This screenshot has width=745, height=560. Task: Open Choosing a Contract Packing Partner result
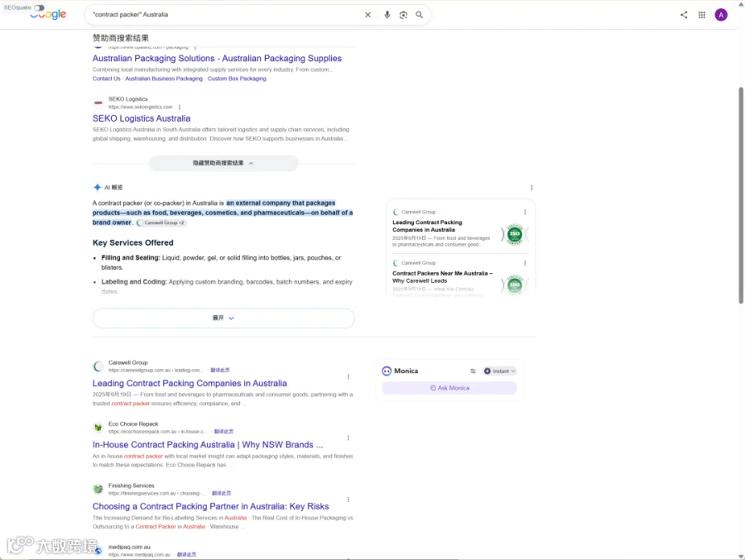coord(210,506)
